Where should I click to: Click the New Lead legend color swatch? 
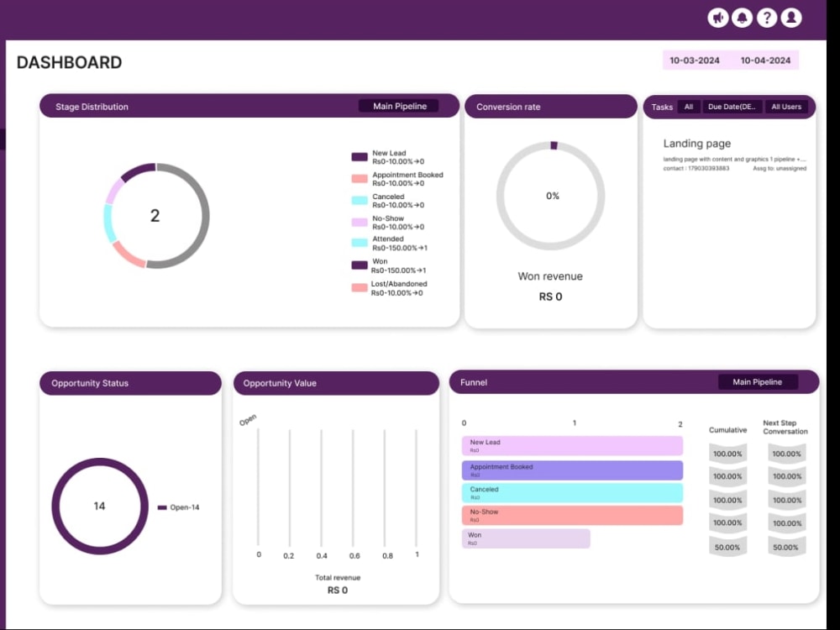pos(360,157)
